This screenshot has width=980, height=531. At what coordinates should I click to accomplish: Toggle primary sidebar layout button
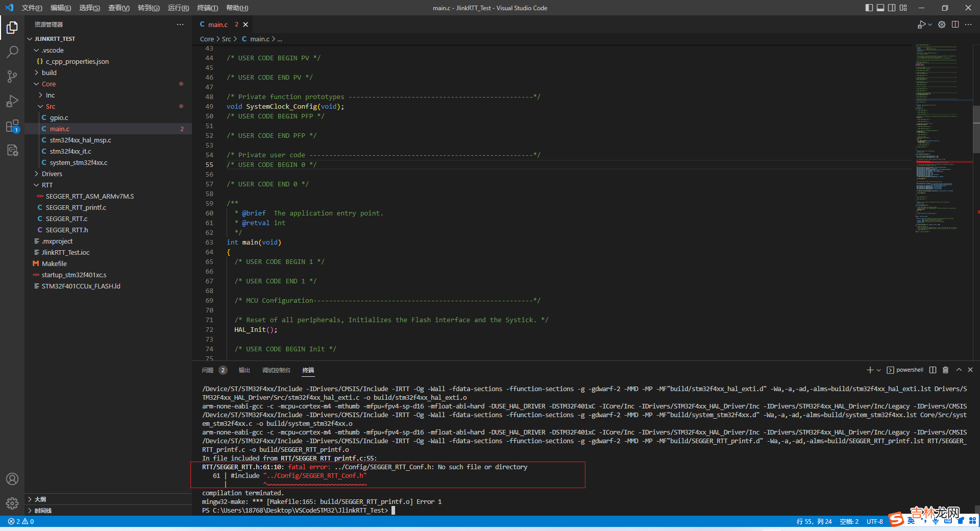pos(869,8)
